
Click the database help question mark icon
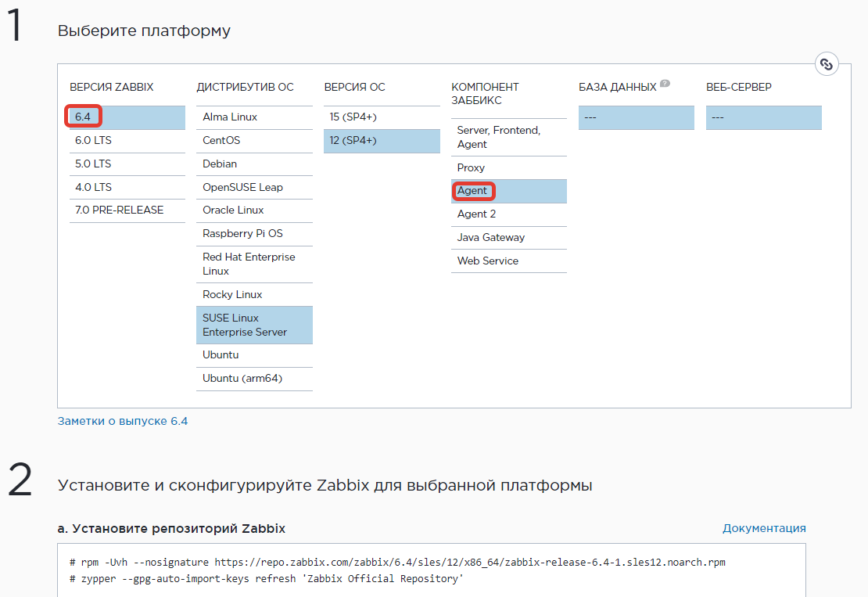point(665,84)
